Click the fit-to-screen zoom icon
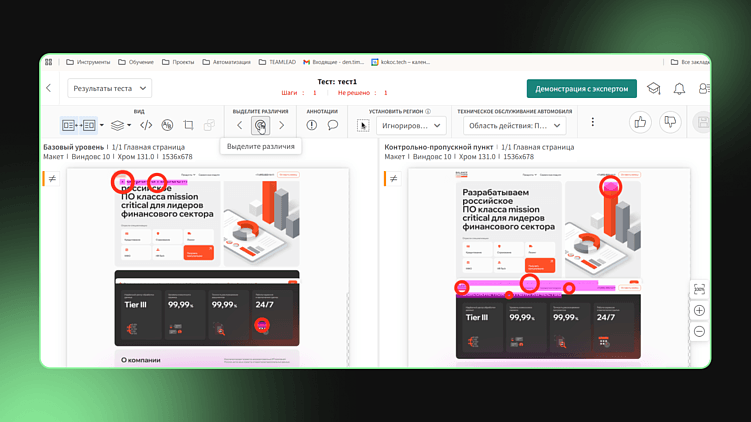Screen dimensions: 751x422 699,289
